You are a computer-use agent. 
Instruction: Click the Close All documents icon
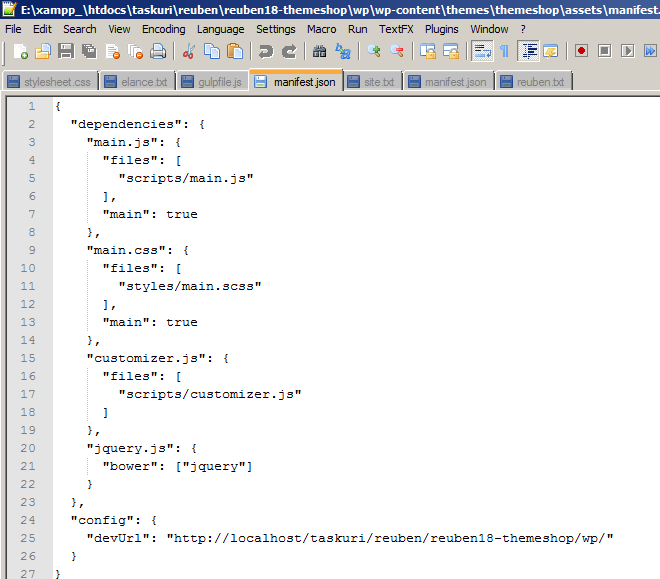pyautogui.click(x=135, y=51)
